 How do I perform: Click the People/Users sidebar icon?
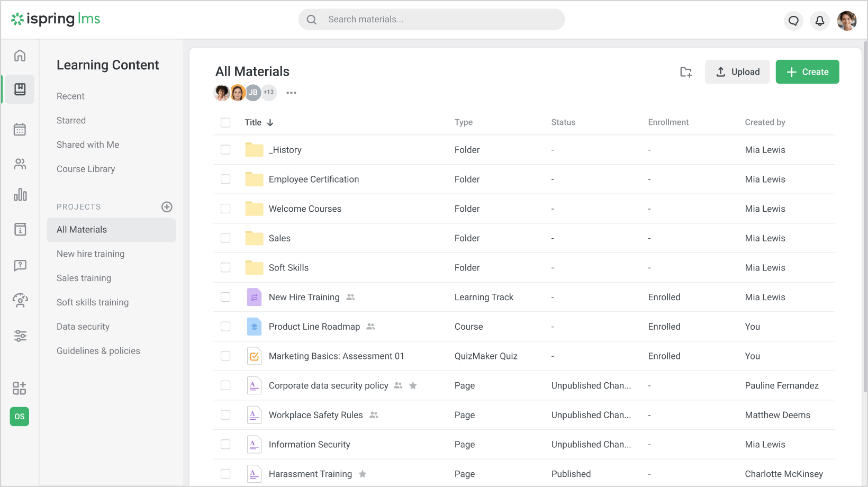tap(20, 164)
